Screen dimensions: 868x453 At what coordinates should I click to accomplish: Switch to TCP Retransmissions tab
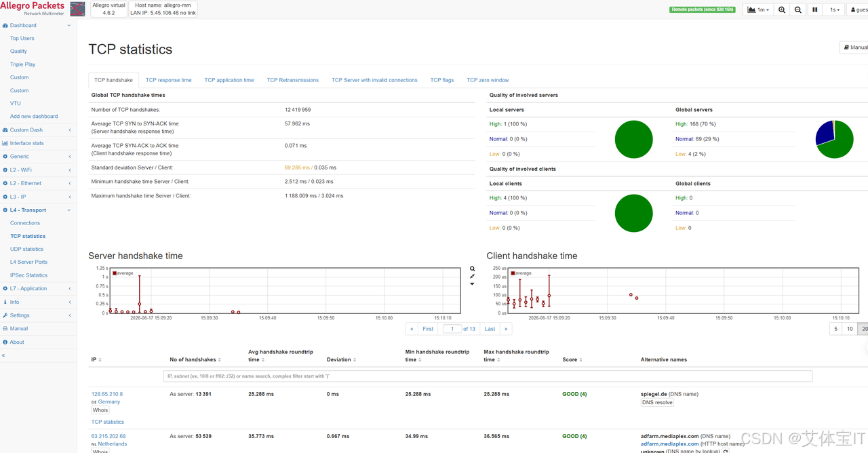(293, 80)
